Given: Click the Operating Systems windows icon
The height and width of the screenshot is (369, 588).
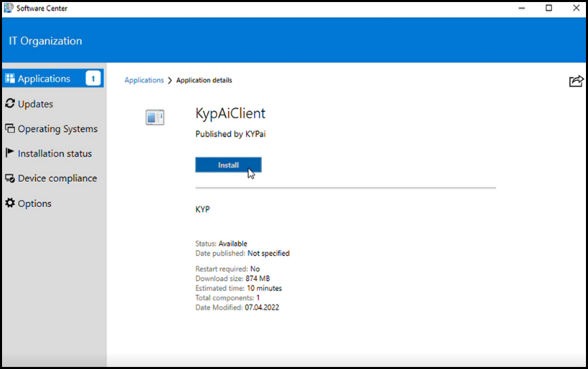Looking at the screenshot, I should point(9,129).
